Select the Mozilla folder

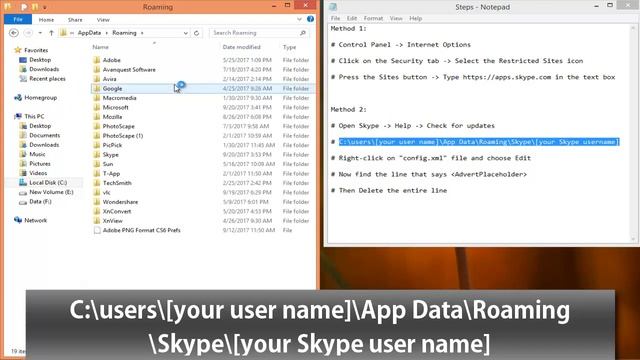pos(112,117)
